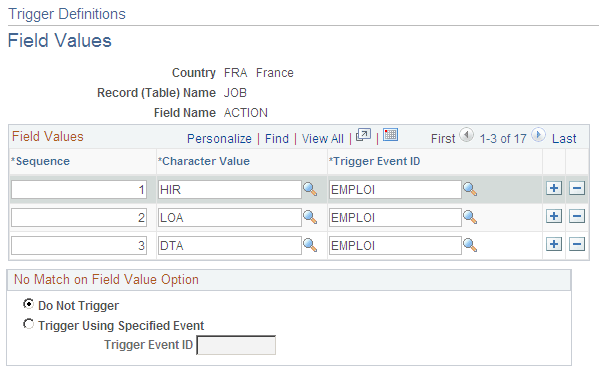Open lookup for DTA character value
The image size is (599, 374).
pyautogui.click(x=310, y=245)
